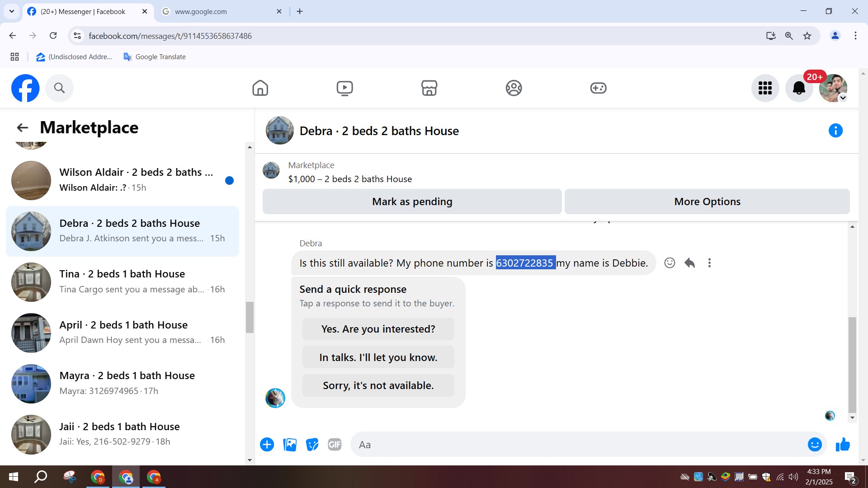868x488 pixels.
Task: Send a thumbs-up like
Action: pos(843,445)
